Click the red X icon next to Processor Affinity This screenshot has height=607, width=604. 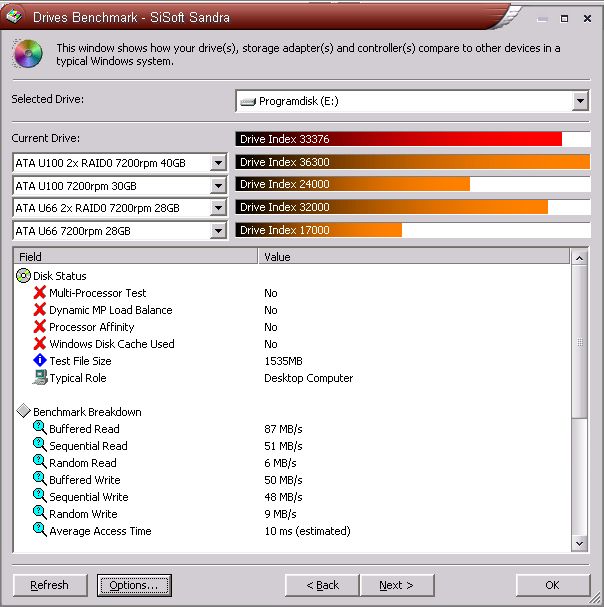(x=40, y=327)
